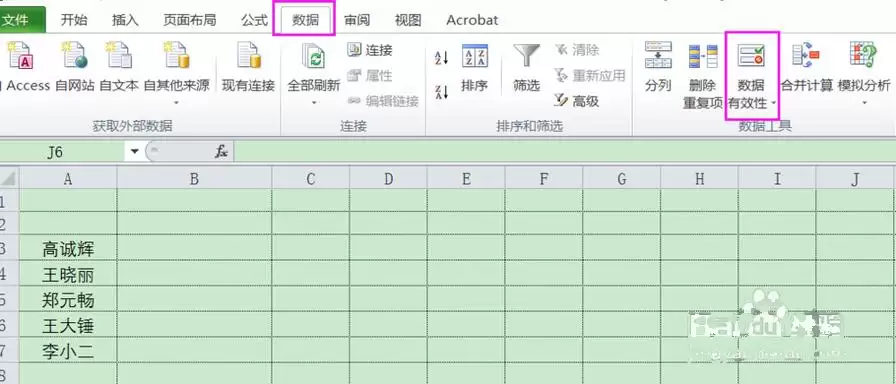The image size is (896, 384).
Task: Click the select-all corner triangle
Action: point(8,179)
